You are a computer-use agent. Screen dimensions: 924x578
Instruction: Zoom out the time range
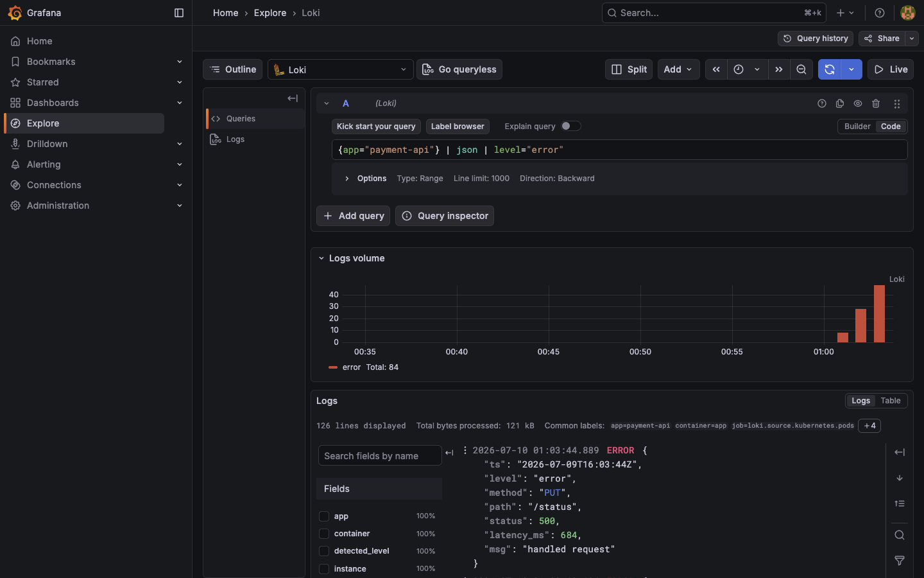(x=801, y=69)
